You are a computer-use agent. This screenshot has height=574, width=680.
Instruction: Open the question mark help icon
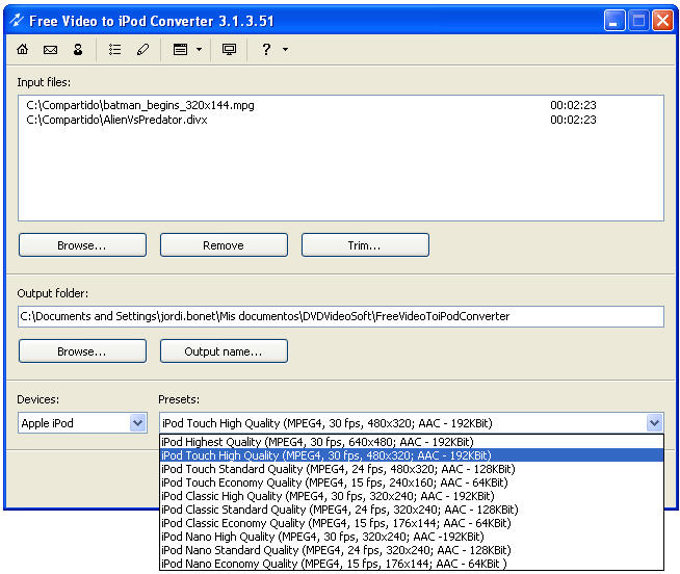[266, 49]
